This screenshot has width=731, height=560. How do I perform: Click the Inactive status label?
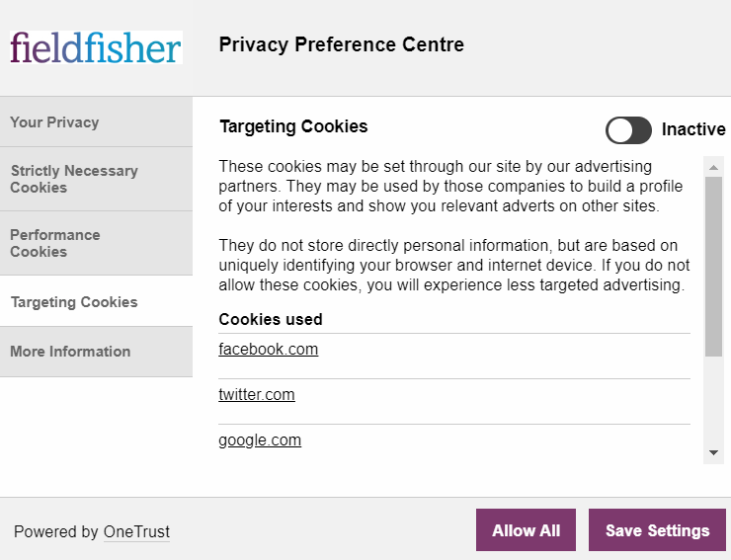[x=693, y=129]
